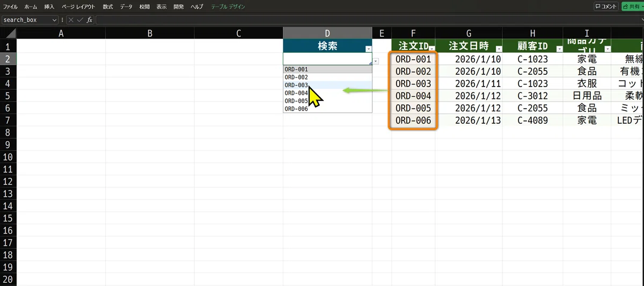Select the データ ribbon tab
Screen dimensions: 644x286
pyautogui.click(x=126, y=6)
